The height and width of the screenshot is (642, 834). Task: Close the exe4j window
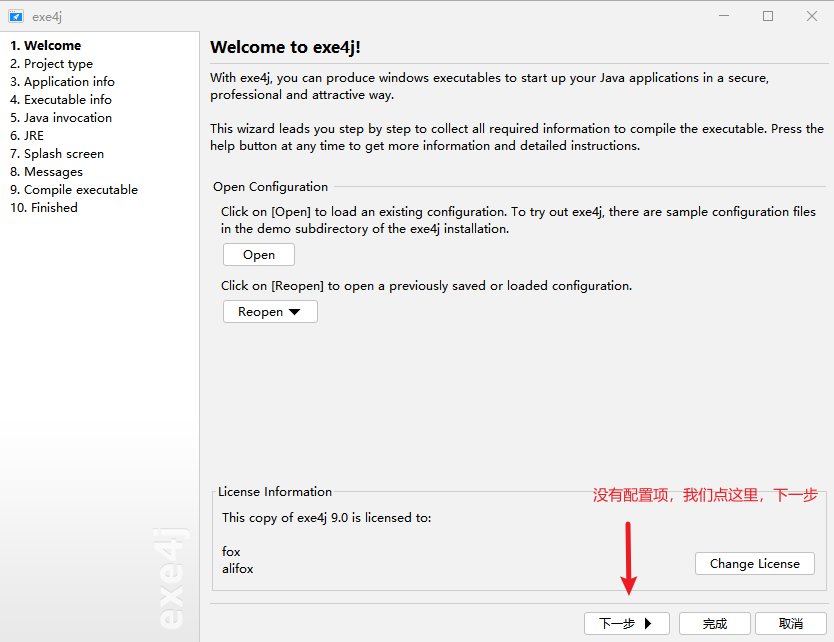pos(812,16)
